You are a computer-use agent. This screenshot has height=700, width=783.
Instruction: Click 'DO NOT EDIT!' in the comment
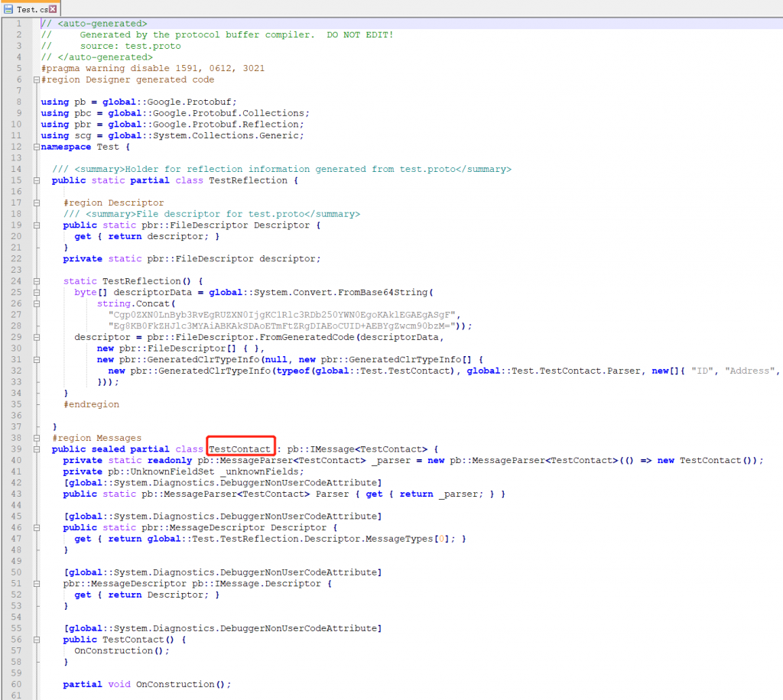pos(360,34)
